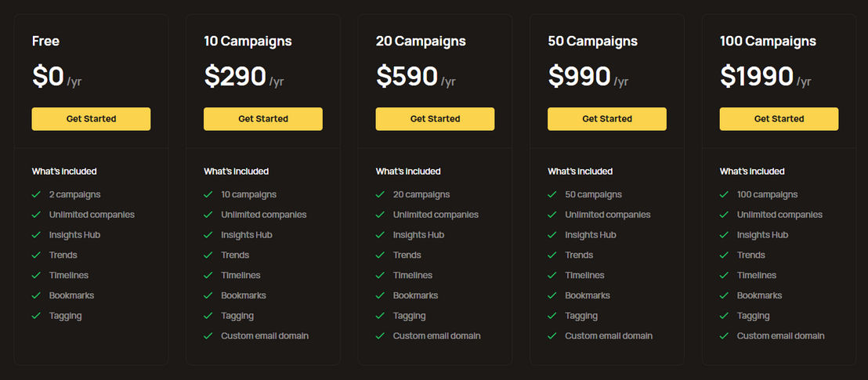Click Custom email domain in 100 Campaigns plan
The image size is (868, 380).
pyautogui.click(x=780, y=335)
